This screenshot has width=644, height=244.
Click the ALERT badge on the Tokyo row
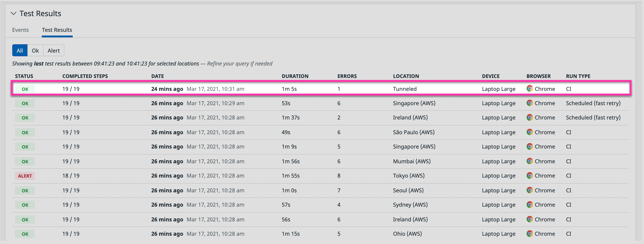(x=25, y=176)
